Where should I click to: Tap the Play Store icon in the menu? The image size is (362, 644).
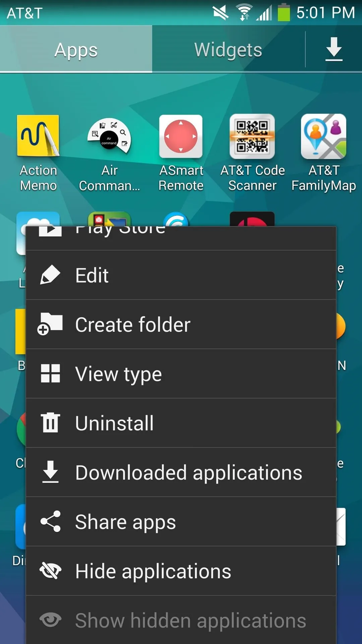50,231
